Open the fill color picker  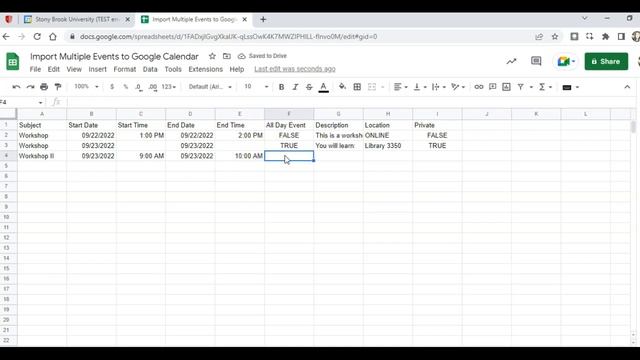coord(342,87)
